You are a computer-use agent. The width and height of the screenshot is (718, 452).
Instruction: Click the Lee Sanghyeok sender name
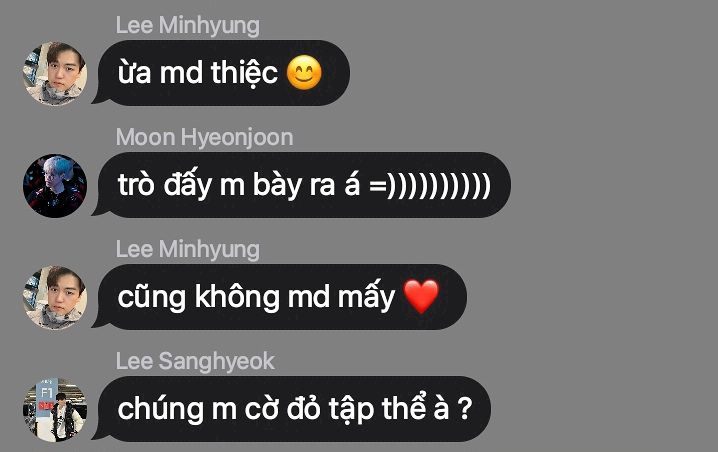(x=195, y=361)
